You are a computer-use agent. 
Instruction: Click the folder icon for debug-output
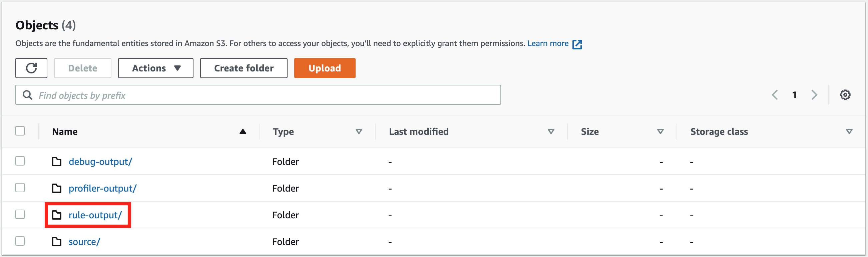pyautogui.click(x=57, y=162)
